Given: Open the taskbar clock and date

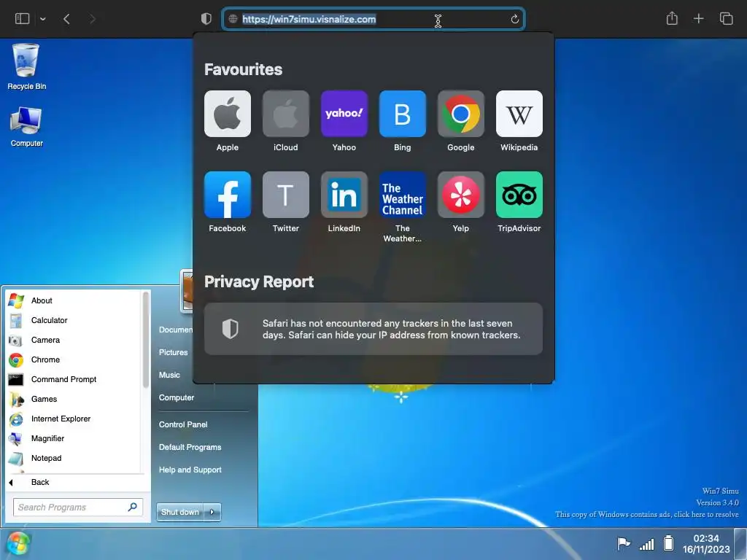Looking at the screenshot, I should 706,544.
